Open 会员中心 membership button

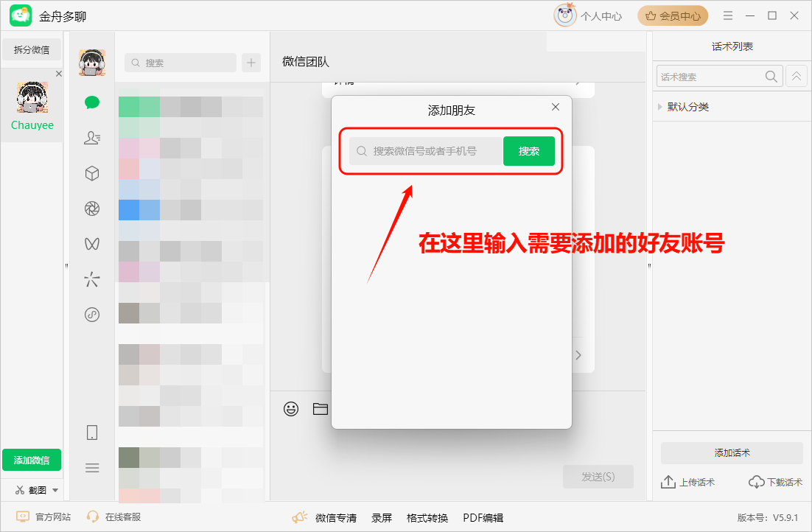coord(673,16)
